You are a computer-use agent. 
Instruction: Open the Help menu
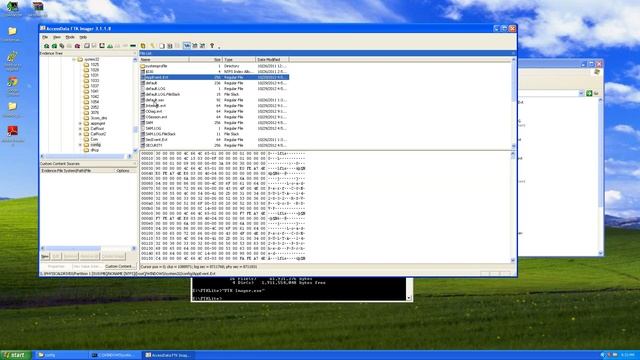(x=83, y=37)
